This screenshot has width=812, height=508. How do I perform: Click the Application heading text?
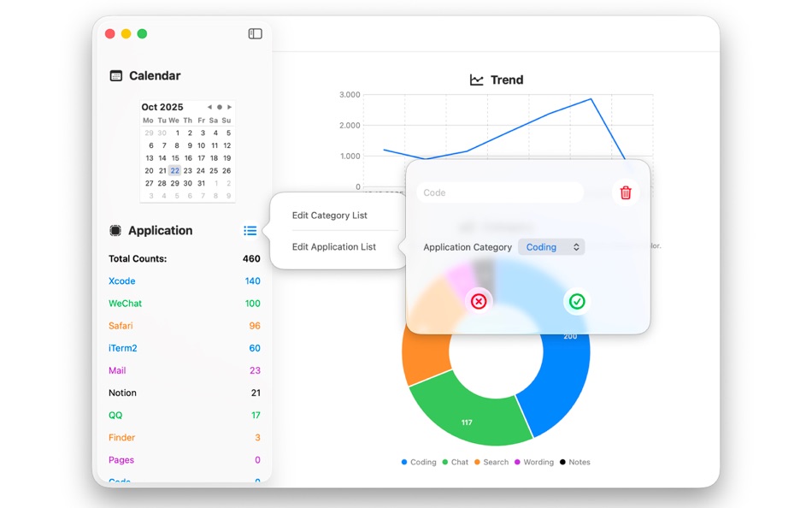pos(160,230)
